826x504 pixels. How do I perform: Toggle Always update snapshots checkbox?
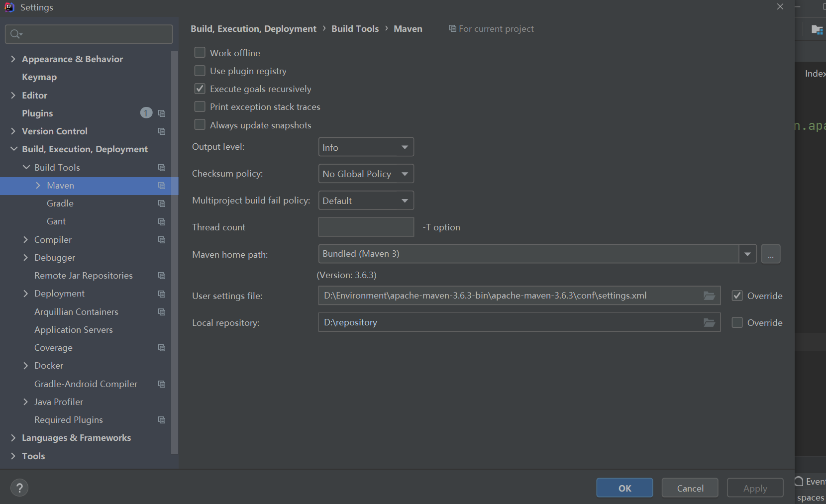click(x=200, y=124)
